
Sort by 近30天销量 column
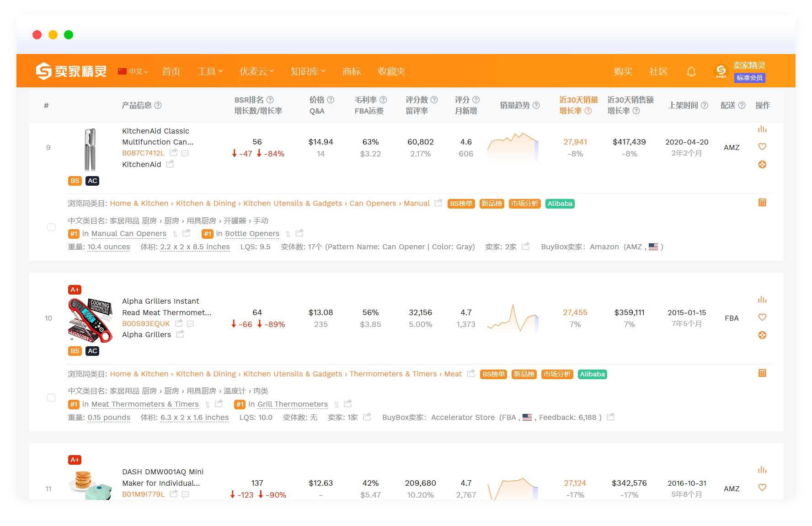(578, 100)
